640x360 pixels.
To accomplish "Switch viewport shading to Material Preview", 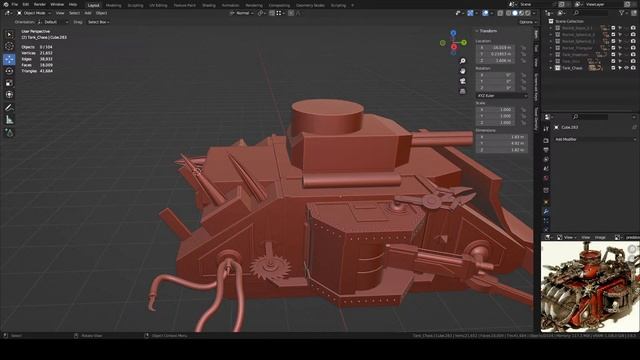I will pos(521,13).
